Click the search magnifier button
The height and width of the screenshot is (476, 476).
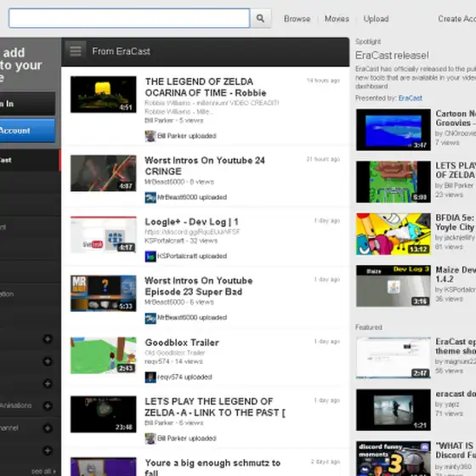pos(260,19)
